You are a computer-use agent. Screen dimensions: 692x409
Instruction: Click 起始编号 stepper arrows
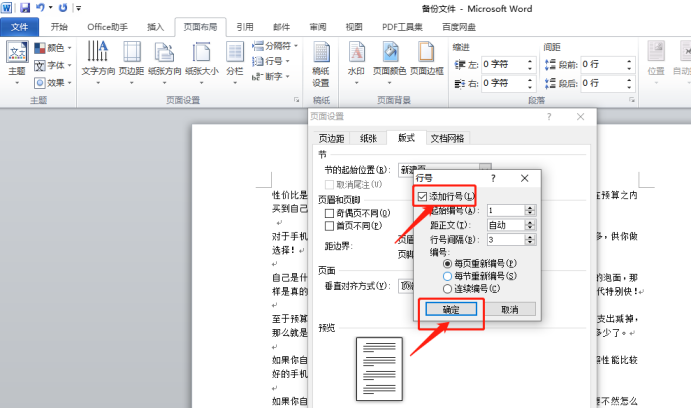[x=530, y=210]
